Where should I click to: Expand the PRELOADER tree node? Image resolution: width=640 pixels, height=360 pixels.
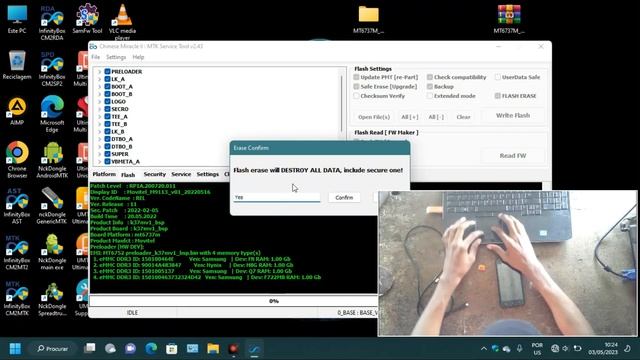click(x=99, y=72)
